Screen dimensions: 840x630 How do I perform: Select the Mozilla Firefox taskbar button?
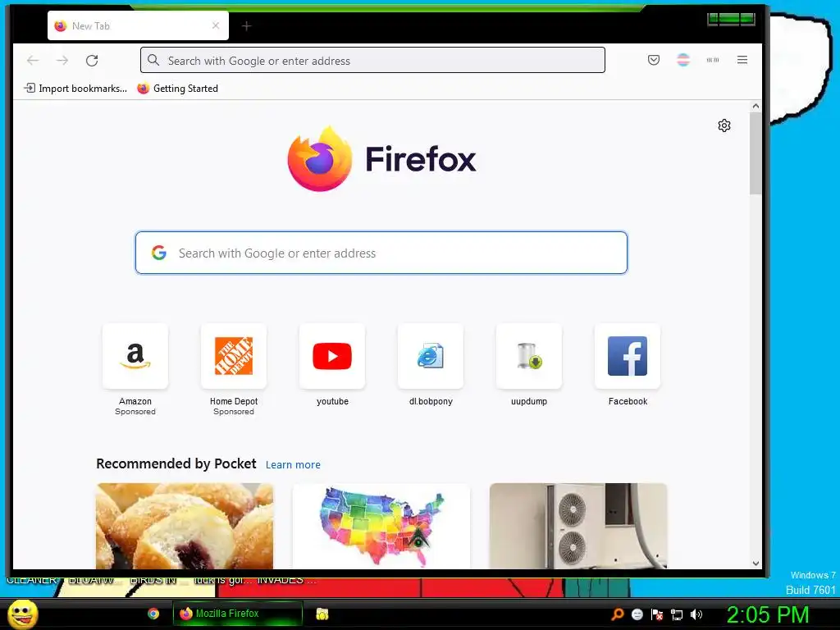coord(237,614)
